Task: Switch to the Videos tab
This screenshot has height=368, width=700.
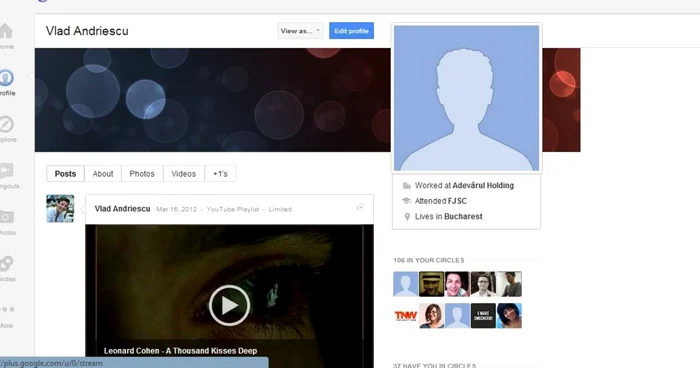Action: coord(183,174)
